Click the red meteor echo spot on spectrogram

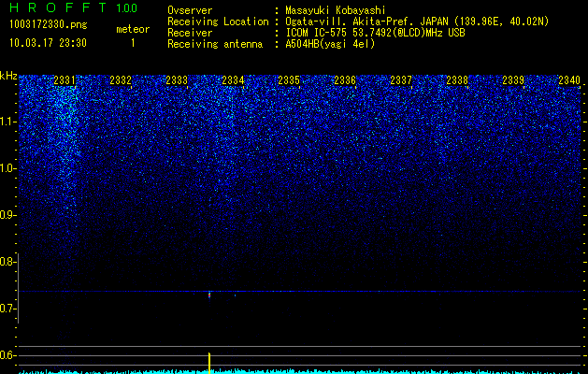(209, 295)
